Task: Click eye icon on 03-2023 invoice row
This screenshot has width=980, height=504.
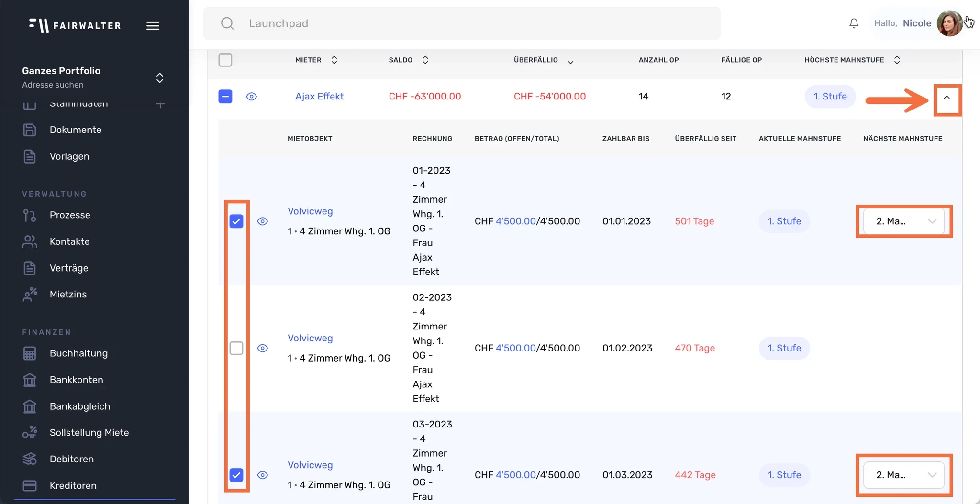Action: click(263, 475)
